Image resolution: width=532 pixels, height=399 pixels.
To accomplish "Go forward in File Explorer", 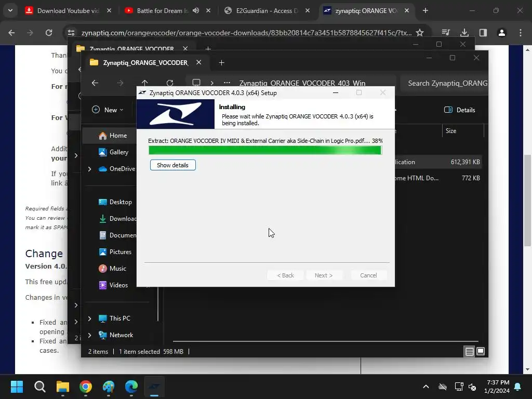I will [x=120, y=83].
